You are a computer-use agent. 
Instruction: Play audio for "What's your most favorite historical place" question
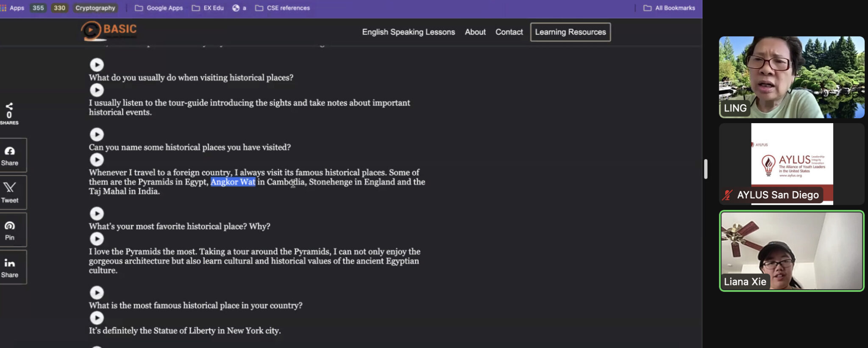click(x=97, y=214)
